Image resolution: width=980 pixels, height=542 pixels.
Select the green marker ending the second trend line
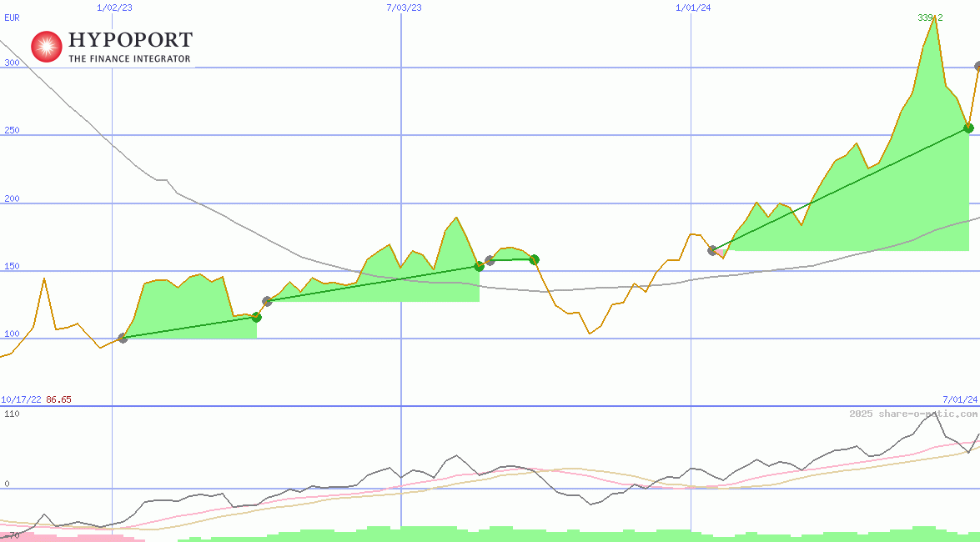479,266
